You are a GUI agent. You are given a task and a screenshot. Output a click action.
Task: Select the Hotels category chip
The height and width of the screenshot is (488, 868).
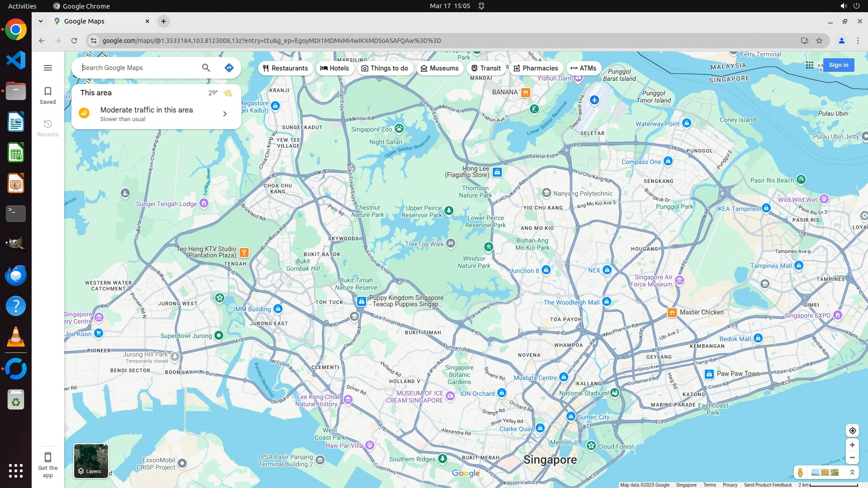335,68
